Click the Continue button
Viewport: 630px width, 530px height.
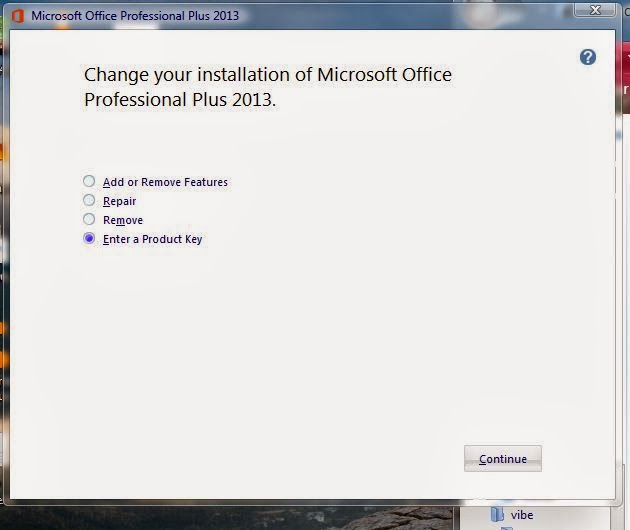point(503,458)
